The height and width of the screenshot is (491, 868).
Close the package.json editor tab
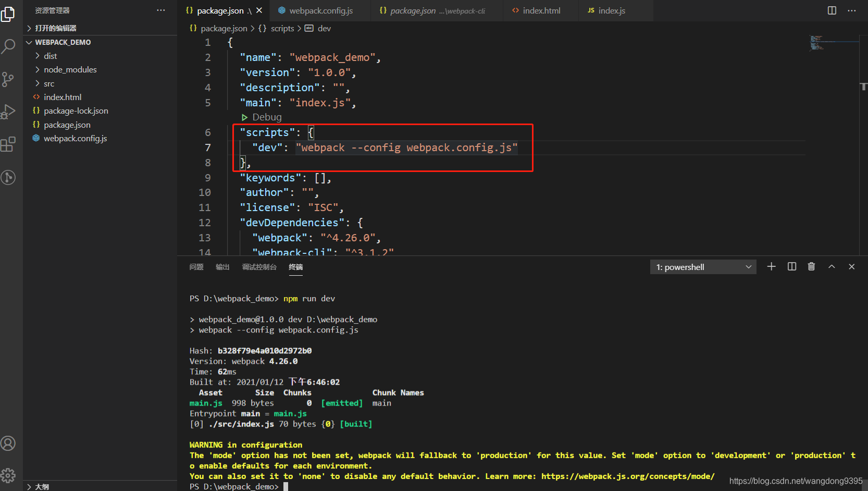click(259, 10)
